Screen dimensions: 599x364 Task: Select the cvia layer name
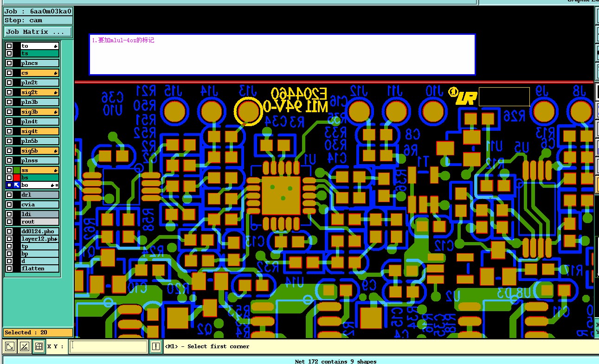point(40,204)
